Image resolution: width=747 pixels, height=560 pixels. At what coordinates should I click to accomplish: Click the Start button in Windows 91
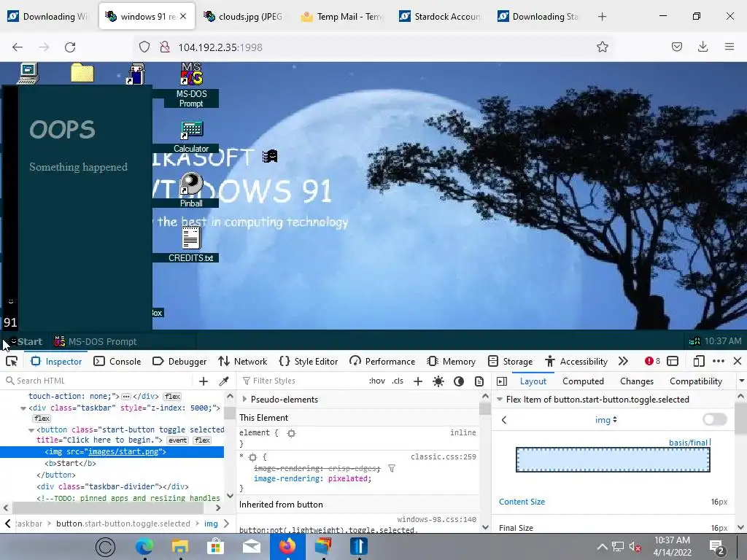coord(26,341)
